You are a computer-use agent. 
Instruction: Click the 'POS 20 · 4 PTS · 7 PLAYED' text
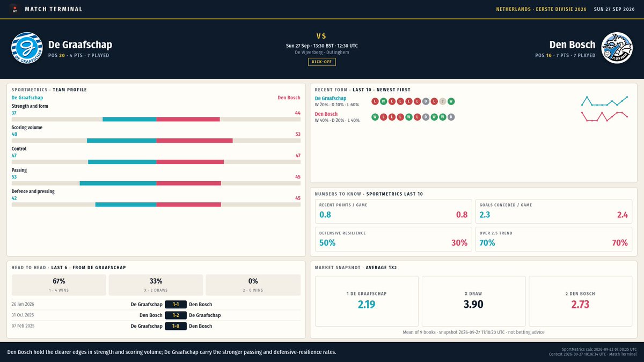pos(78,55)
